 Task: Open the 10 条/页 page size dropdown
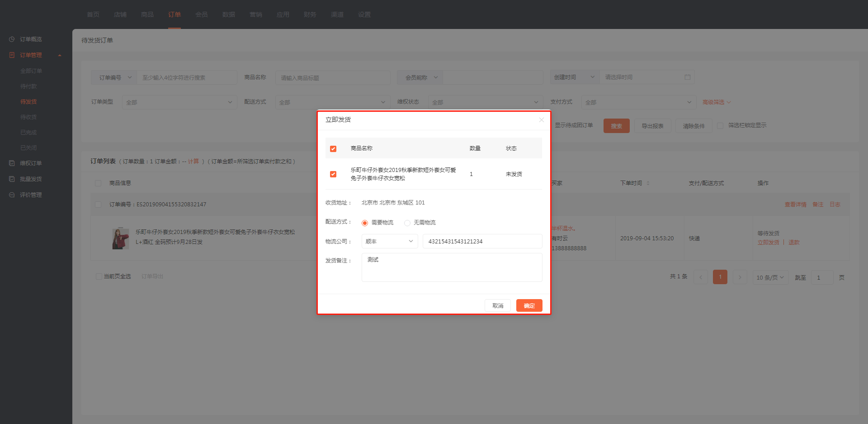point(770,277)
